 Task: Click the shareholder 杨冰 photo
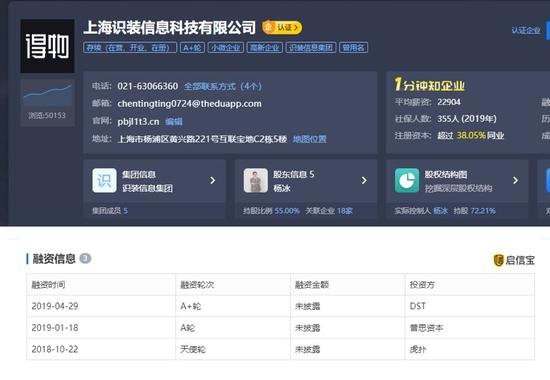(x=256, y=180)
